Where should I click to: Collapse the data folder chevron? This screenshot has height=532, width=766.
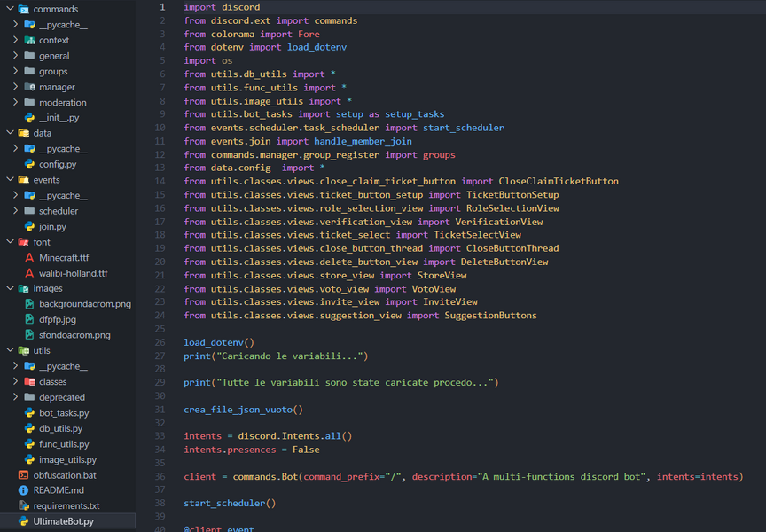point(10,132)
